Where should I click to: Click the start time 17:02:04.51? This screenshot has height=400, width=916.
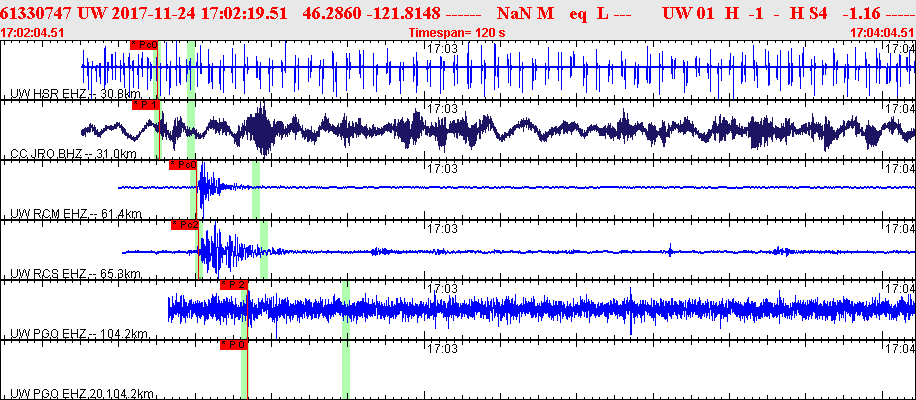click(30, 32)
